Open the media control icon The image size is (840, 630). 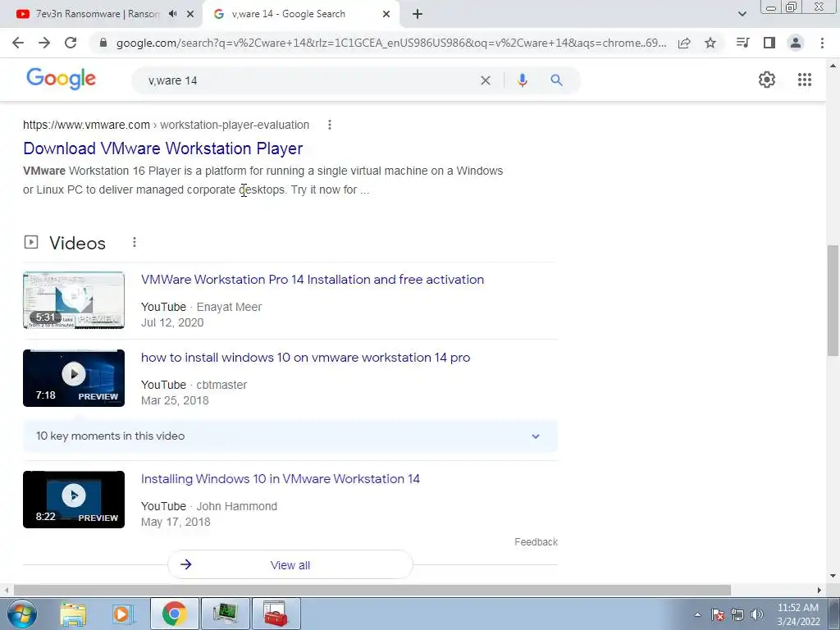742,43
